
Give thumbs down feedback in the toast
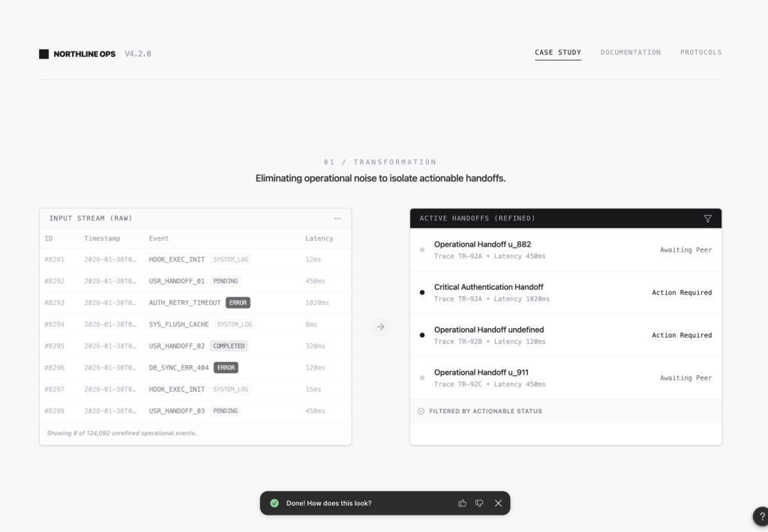[479, 503]
